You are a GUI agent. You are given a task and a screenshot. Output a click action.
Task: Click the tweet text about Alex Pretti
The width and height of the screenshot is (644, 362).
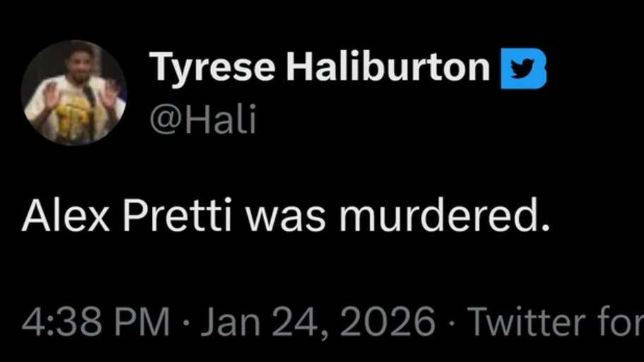(x=285, y=217)
